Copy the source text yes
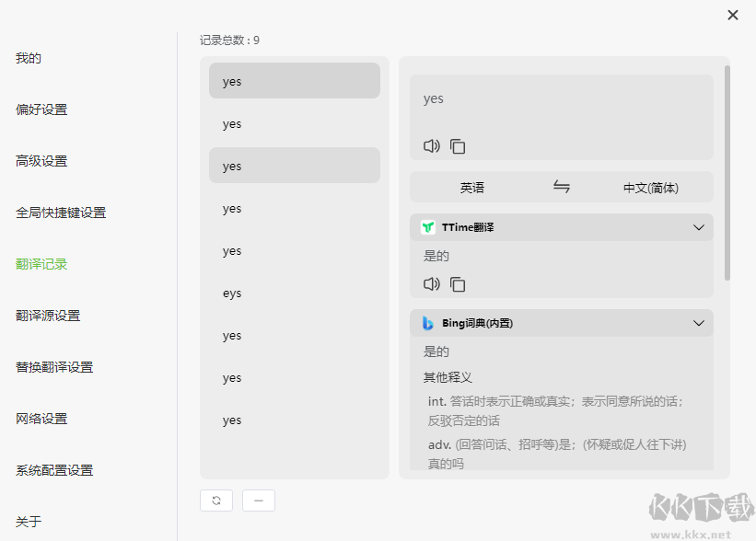Screen dimensions: 756x541 coord(458,146)
